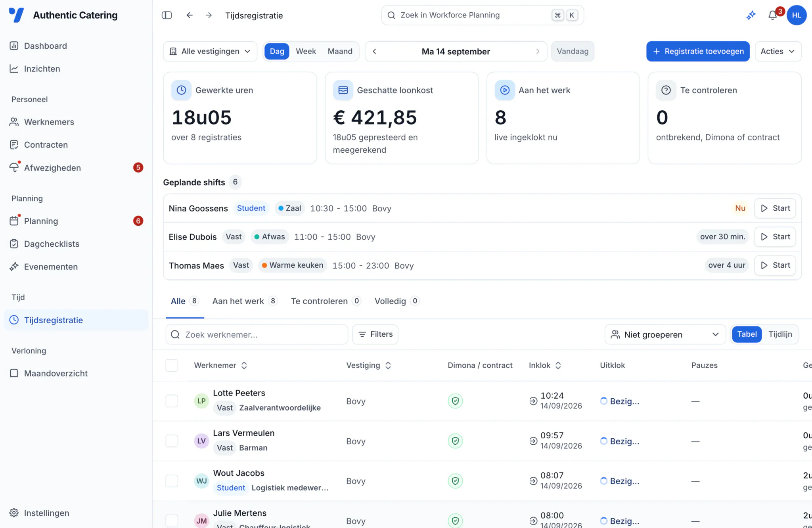Click the Workforce Planning search bar
The height and width of the screenshot is (528, 812).
483,15
